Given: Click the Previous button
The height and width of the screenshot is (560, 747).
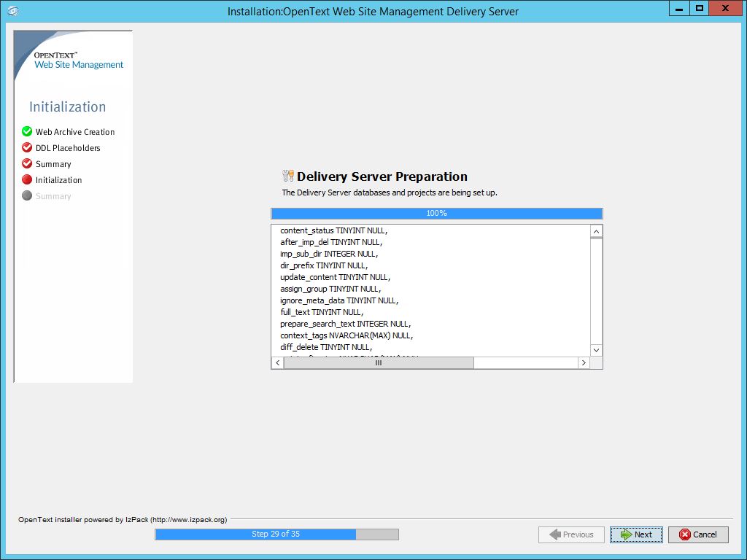Looking at the screenshot, I should (571, 534).
